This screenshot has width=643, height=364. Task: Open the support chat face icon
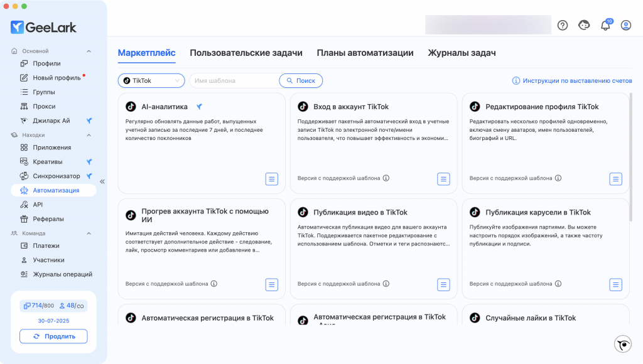584,25
